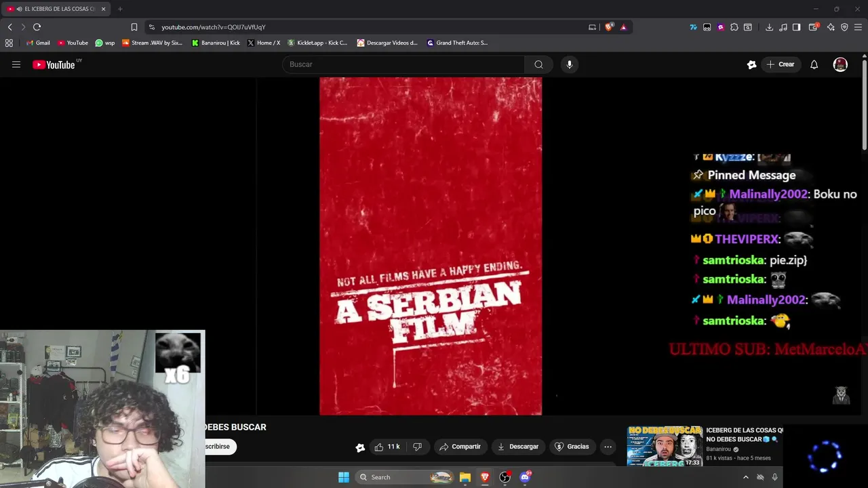868x488 pixels.
Task: Select the YouTube video browser tab
Action: [x=56, y=9]
